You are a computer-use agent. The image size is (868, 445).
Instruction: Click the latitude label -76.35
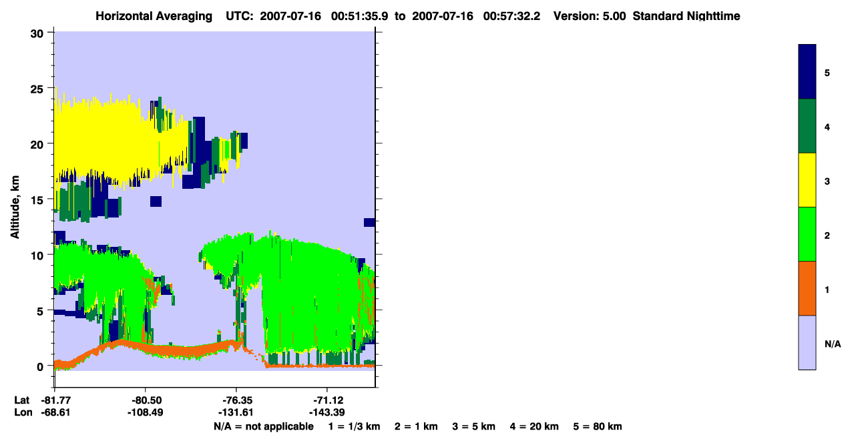(236, 400)
